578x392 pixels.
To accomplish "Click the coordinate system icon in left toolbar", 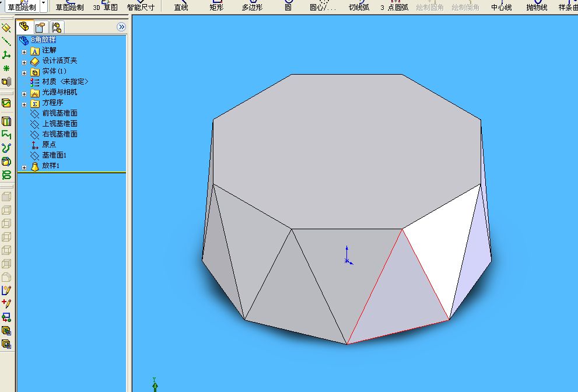I will (x=6, y=55).
